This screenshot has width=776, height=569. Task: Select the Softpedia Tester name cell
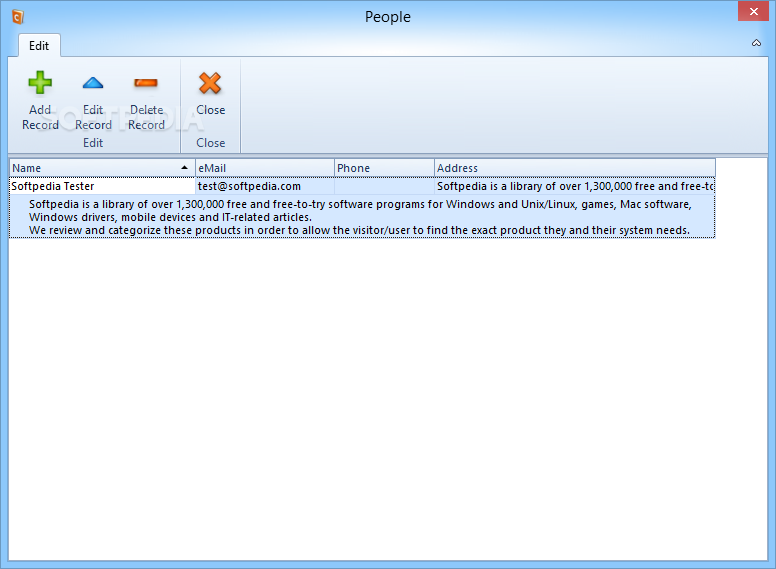[x=102, y=186]
